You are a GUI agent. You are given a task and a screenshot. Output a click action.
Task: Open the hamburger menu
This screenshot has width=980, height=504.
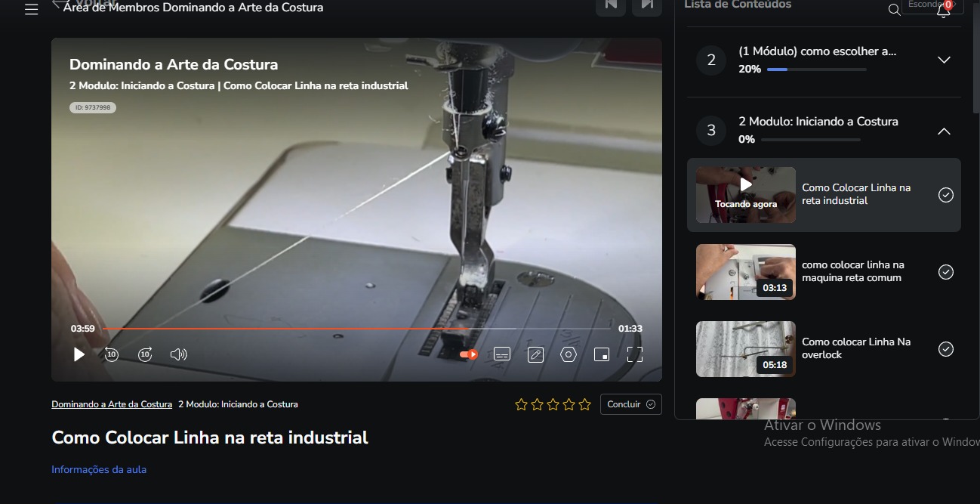click(31, 10)
